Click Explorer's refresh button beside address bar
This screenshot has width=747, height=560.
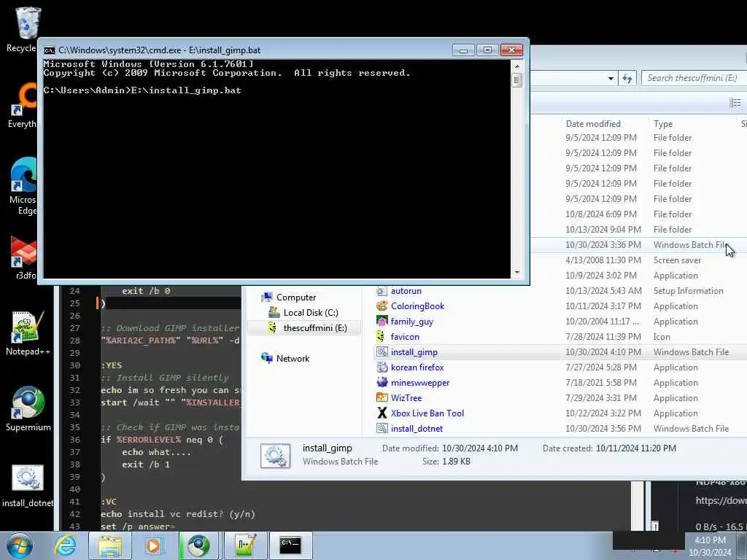click(x=627, y=78)
